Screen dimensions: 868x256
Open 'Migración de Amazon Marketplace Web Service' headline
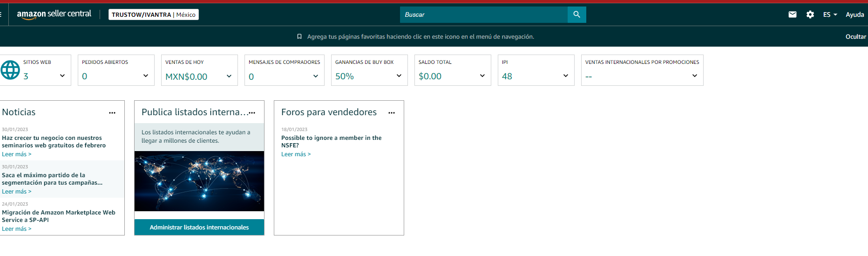click(x=59, y=216)
